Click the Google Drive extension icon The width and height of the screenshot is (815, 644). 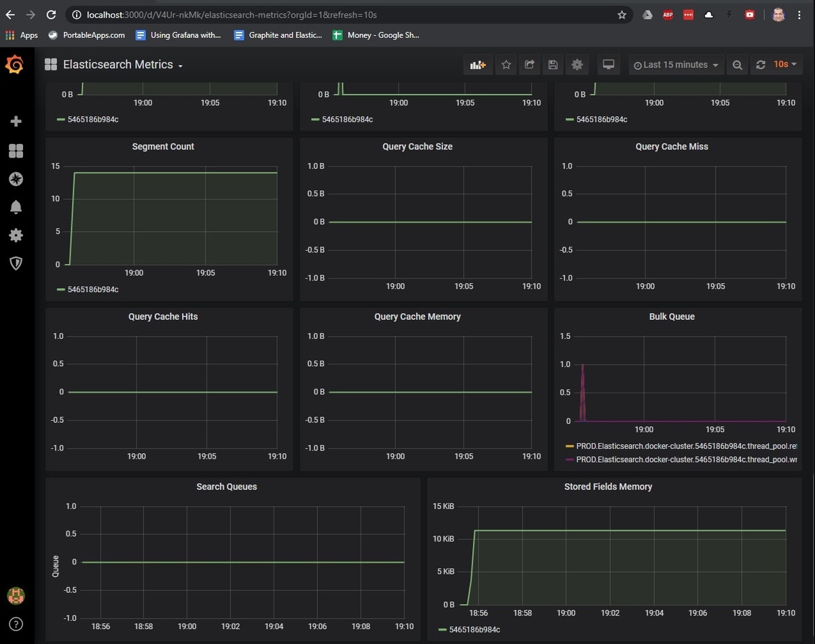(648, 14)
